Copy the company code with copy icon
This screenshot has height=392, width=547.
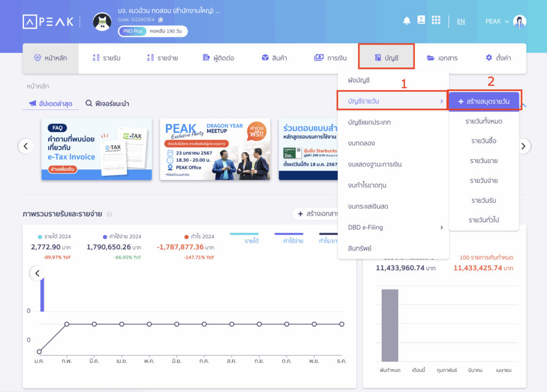coord(160,20)
